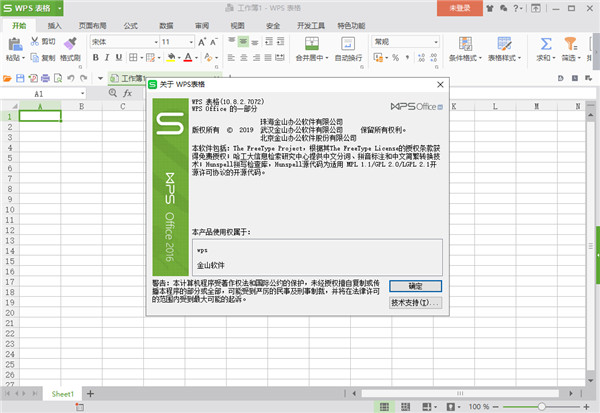
Task: Toggle Bold formatting
Action: click(97, 59)
